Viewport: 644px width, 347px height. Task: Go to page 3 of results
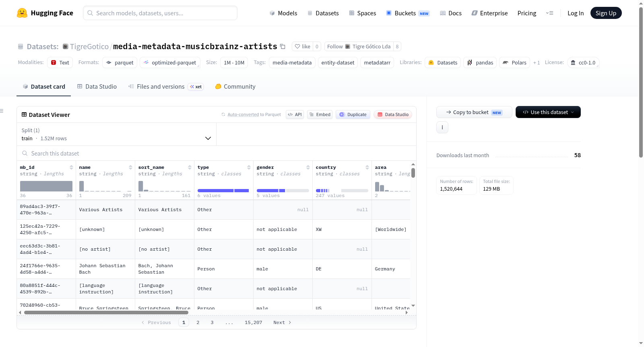coord(212,322)
